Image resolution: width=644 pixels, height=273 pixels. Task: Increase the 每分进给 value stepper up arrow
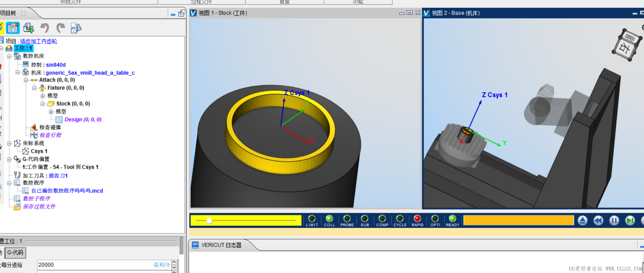[x=174, y=262]
